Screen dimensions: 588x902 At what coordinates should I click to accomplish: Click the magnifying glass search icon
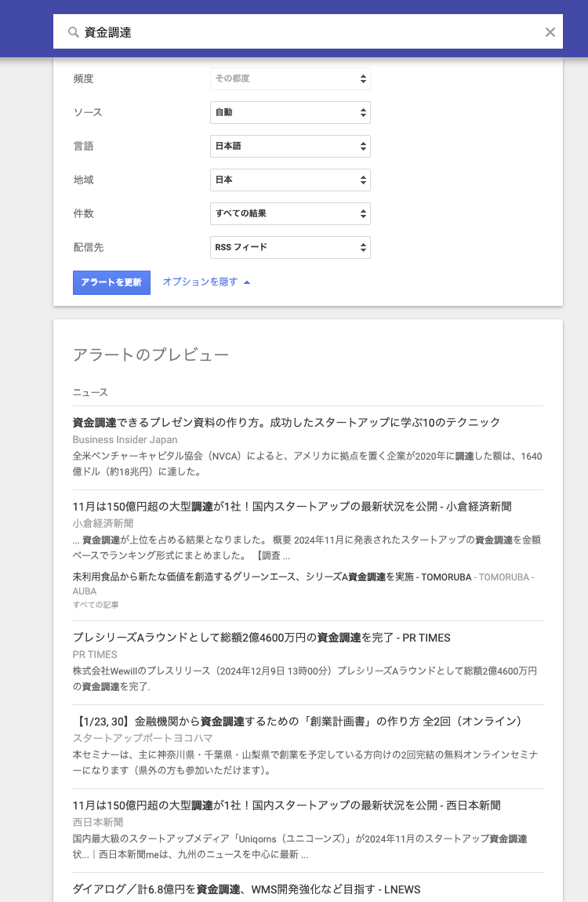pos(73,32)
